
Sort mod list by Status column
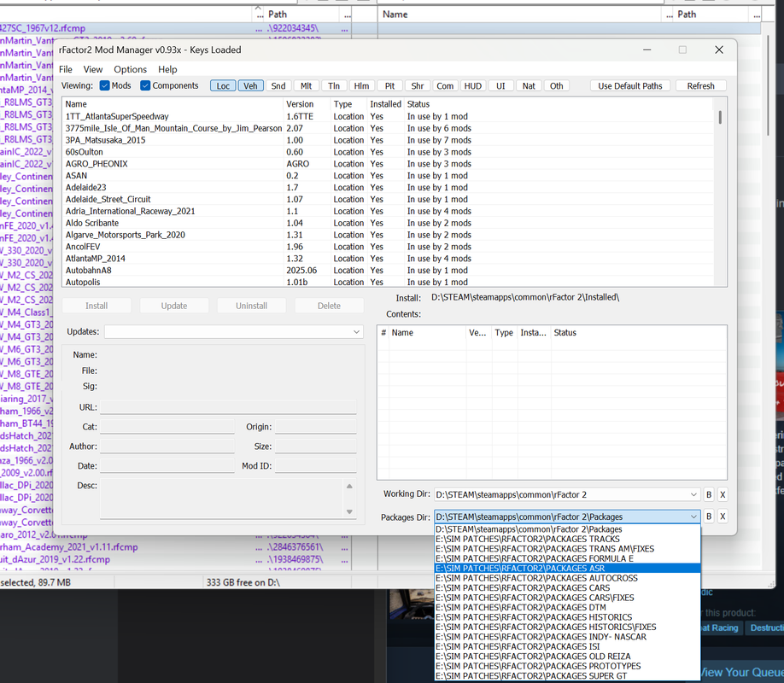click(559, 104)
